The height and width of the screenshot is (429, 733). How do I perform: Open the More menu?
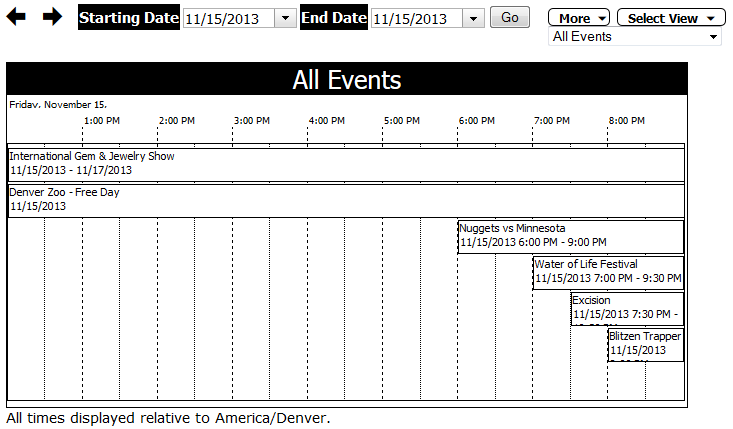click(579, 18)
